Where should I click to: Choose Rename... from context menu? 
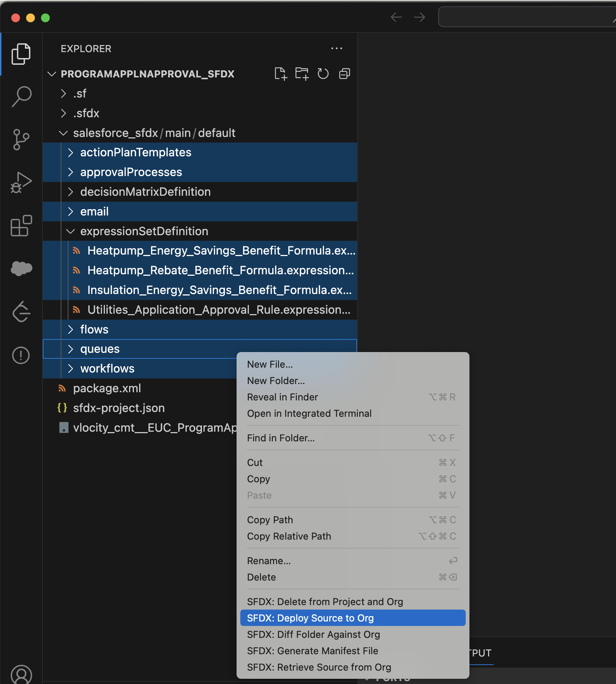coord(353,561)
